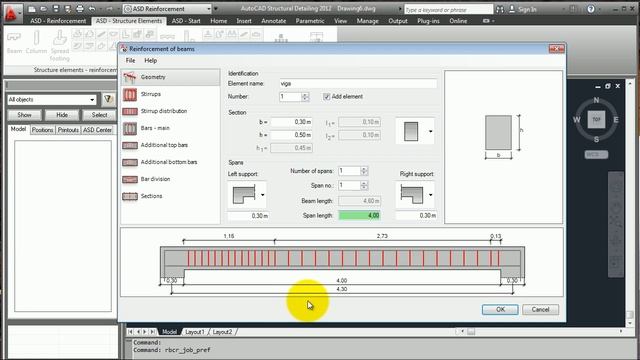
Task: Select the Stirrups icon in the dialog list
Action: [x=130, y=94]
